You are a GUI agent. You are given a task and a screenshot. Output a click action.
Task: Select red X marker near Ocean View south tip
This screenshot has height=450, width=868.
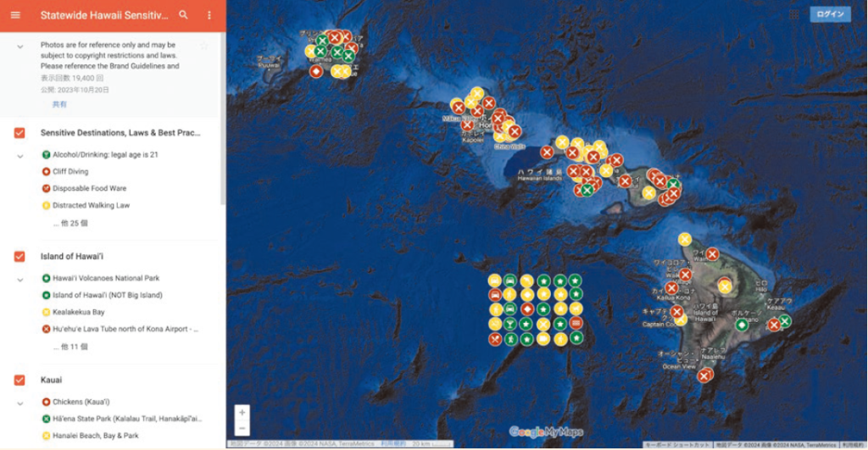tap(704, 376)
